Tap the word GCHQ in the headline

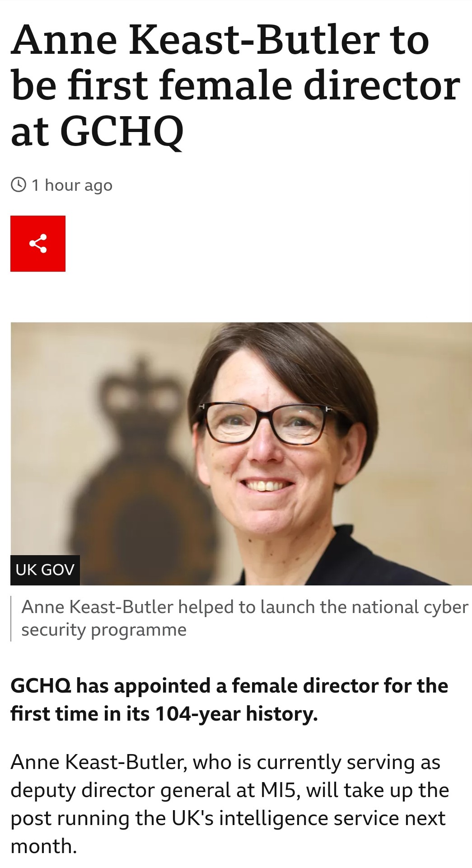coord(122,132)
